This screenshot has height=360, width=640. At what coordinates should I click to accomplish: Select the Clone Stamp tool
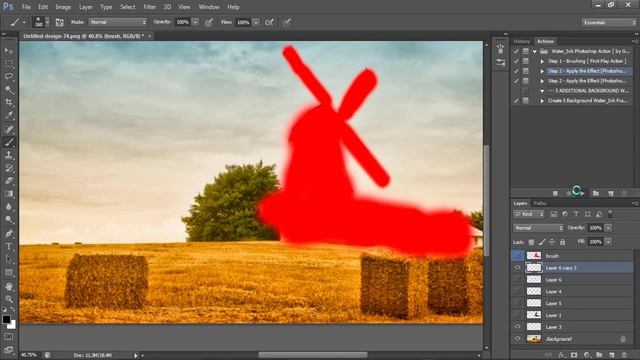pos(9,155)
